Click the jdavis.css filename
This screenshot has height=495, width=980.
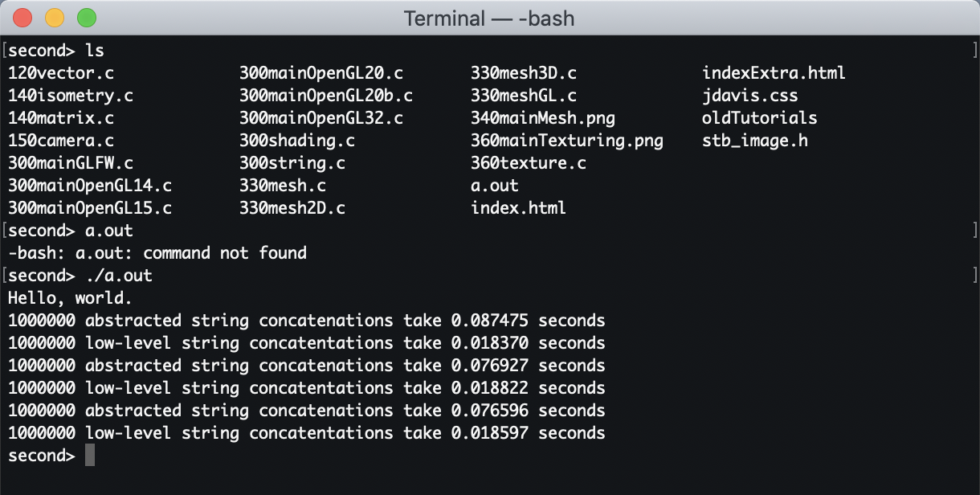(750, 96)
